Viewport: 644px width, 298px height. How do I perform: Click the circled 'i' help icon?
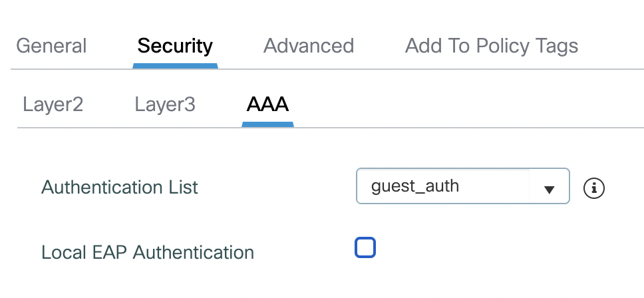[593, 188]
